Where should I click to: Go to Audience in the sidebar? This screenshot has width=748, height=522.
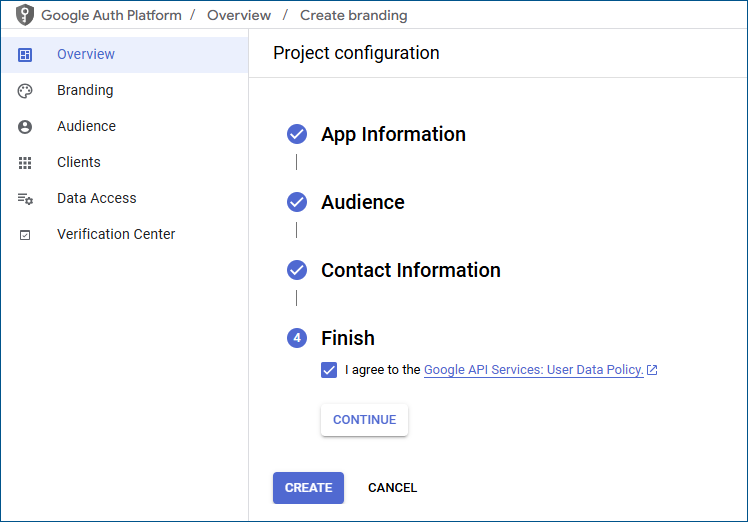(125, 126)
